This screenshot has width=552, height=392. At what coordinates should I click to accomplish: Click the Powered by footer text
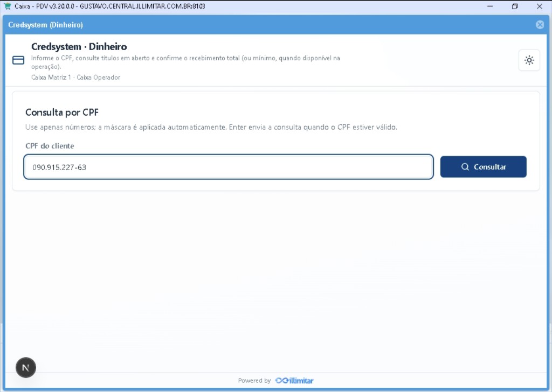click(254, 381)
